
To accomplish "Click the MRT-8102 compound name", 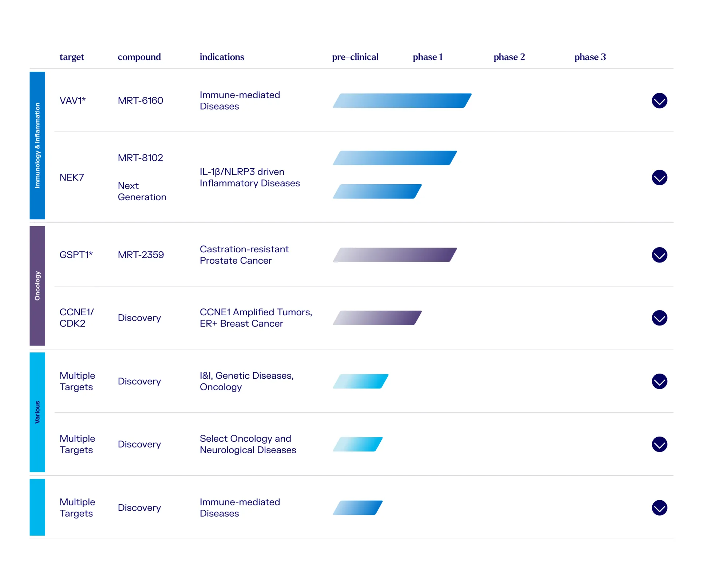I will (140, 158).
